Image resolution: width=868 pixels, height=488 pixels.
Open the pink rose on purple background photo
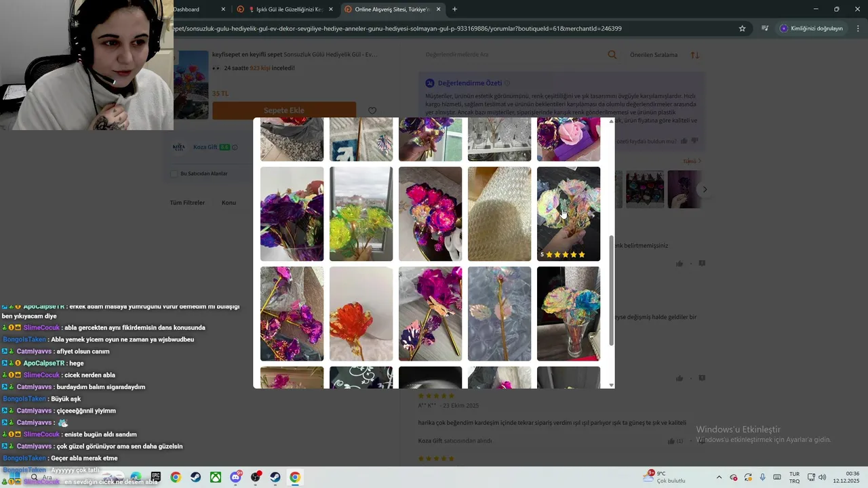point(568,139)
